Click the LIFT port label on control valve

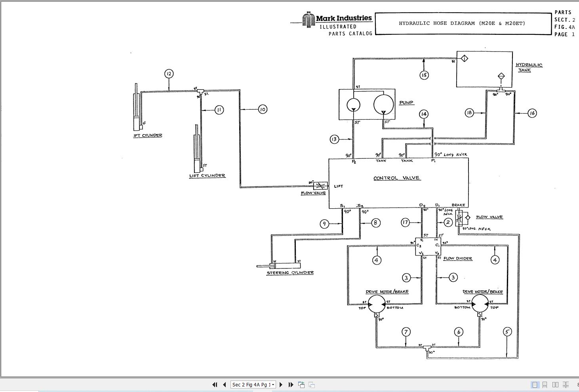(339, 186)
